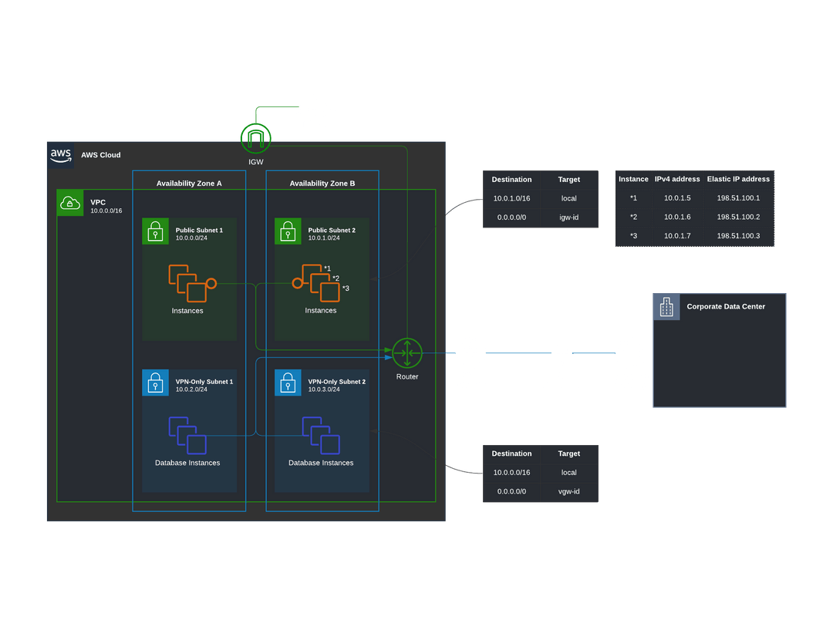The image size is (833, 644).
Task: Click the AWS Cloud logo icon
Action: (x=60, y=154)
